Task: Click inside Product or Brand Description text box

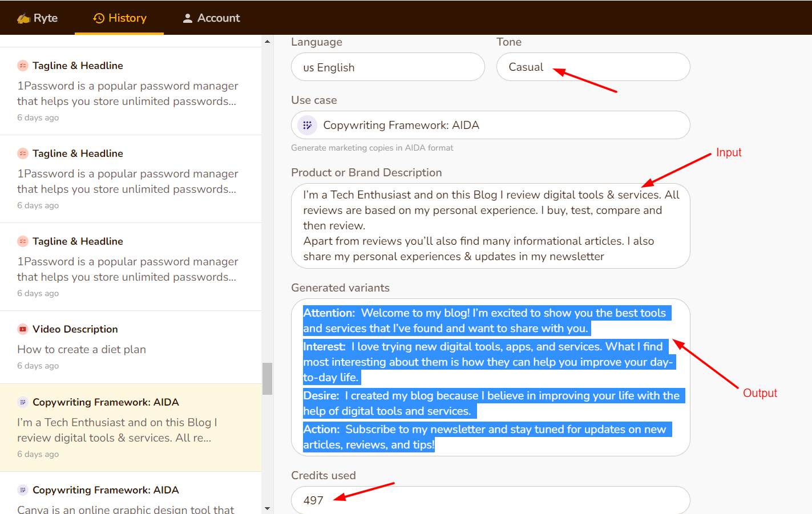Action: pos(490,226)
